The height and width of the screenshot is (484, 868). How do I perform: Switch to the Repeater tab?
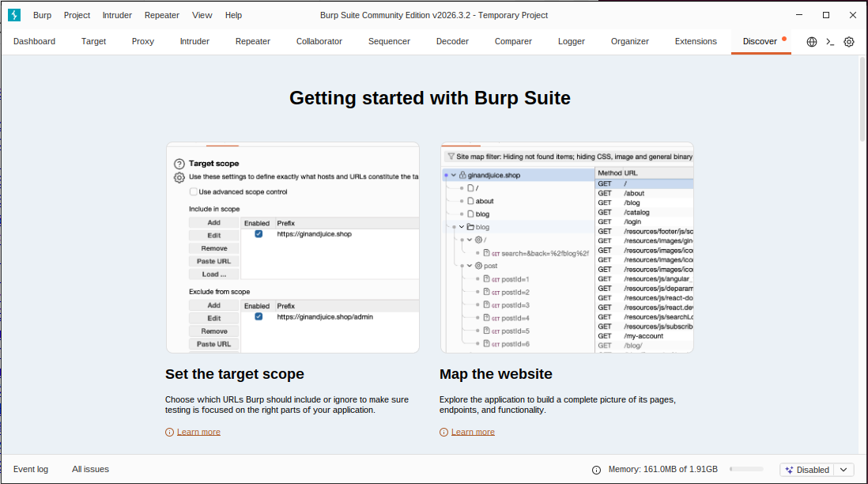252,42
